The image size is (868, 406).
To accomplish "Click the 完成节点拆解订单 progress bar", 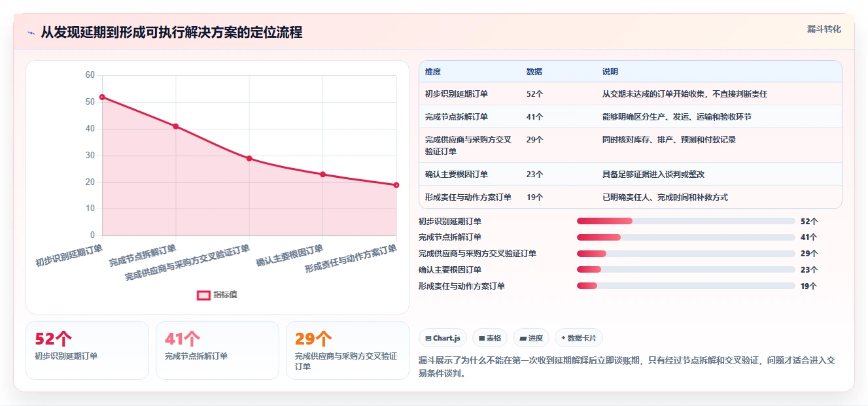I will pyautogui.click(x=686, y=237).
